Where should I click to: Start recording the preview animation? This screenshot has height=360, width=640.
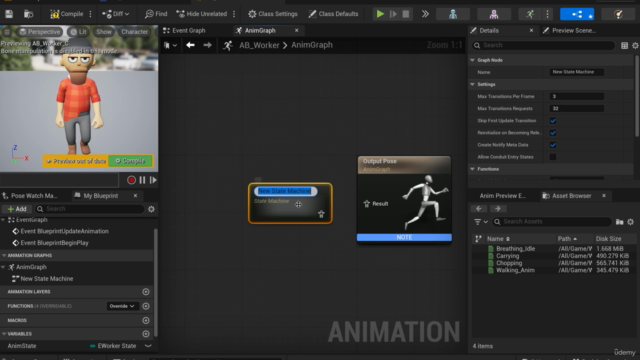click(131, 180)
